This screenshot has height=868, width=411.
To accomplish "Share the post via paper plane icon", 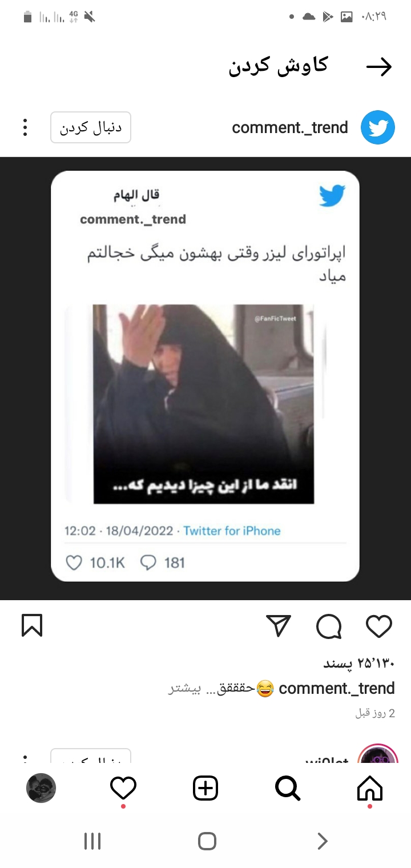I will (x=279, y=626).
